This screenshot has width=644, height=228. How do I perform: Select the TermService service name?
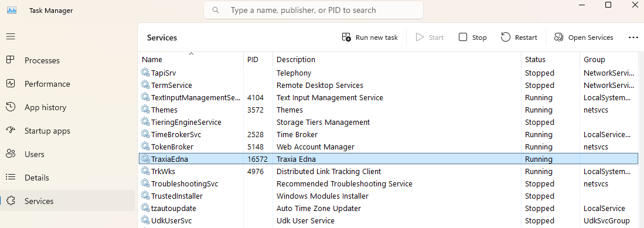[x=171, y=85]
